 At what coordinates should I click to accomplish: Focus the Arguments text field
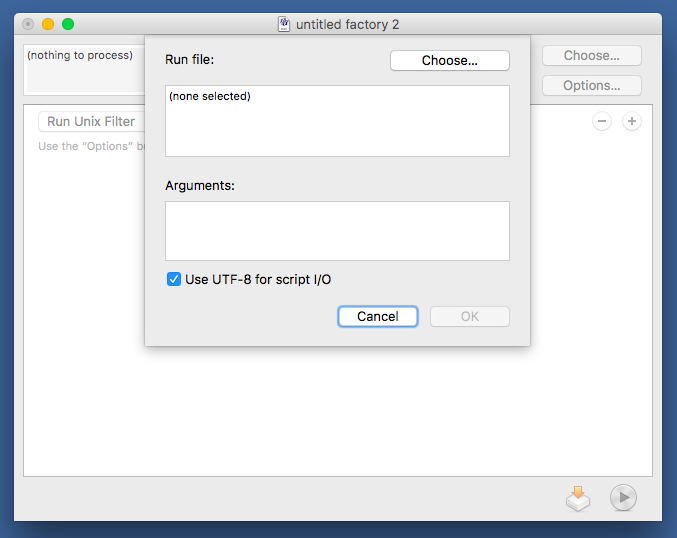point(337,231)
